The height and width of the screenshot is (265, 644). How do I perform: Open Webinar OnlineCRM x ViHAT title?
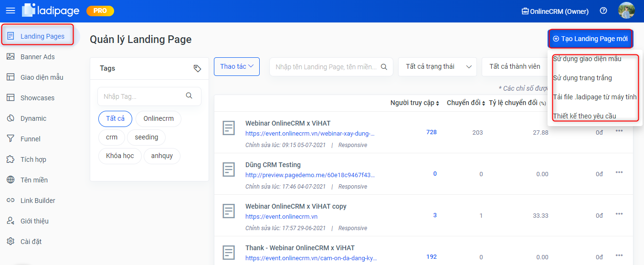[288, 123]
